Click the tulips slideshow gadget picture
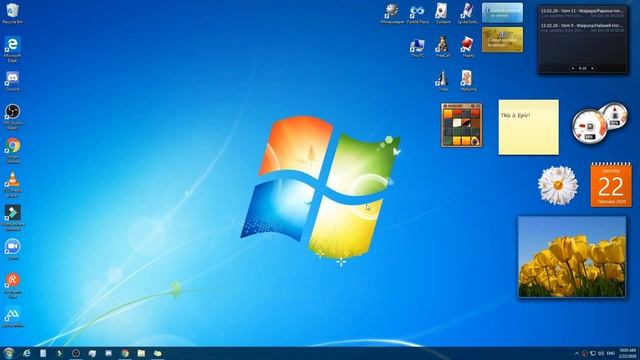 coord(572,257)
